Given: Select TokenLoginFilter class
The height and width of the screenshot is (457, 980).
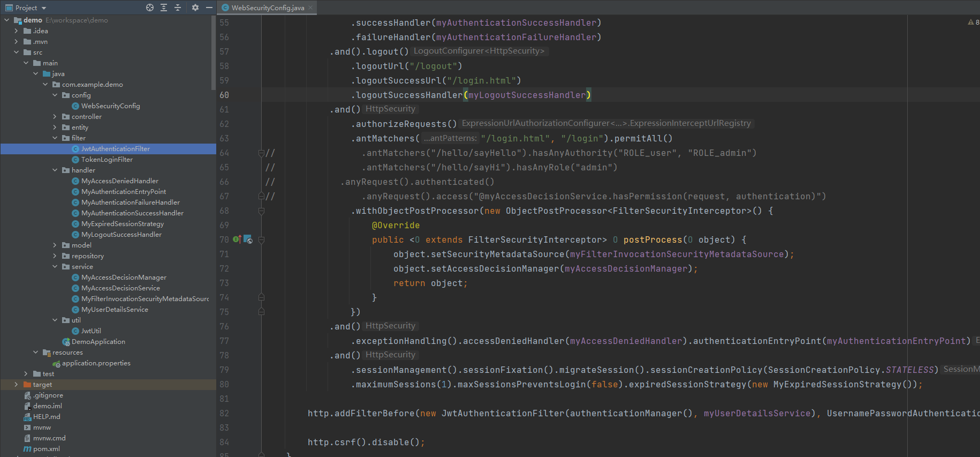Looking at the screenshot, I should (107, 159).
